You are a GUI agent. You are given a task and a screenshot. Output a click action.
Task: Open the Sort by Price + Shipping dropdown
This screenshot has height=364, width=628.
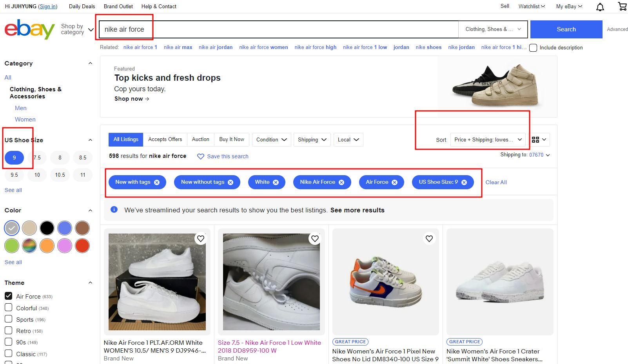(488, 140)
